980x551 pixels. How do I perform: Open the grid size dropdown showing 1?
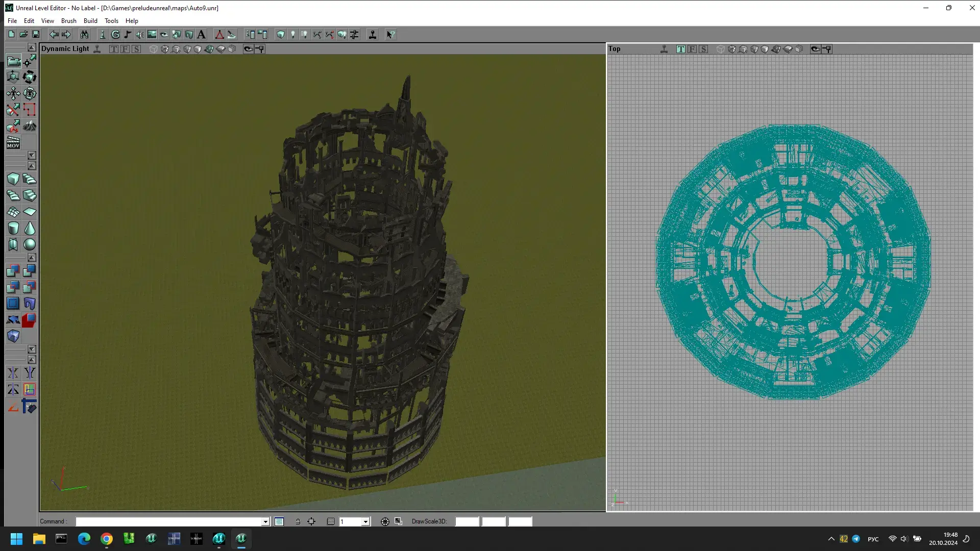[x=365, y=521]
